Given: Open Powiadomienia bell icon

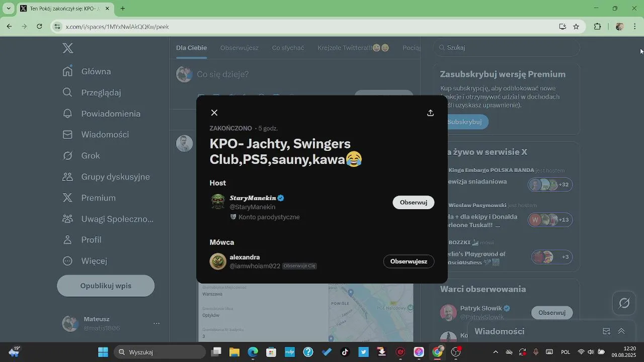Looking at the screenshot, I should point(68,114).
